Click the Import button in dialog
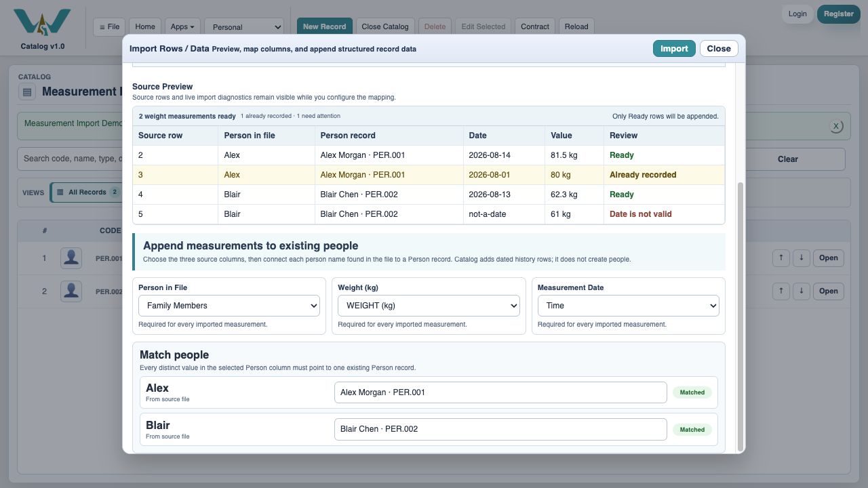Image resolution: width=868 pixels, height=488 pixels. pos(674,49)
